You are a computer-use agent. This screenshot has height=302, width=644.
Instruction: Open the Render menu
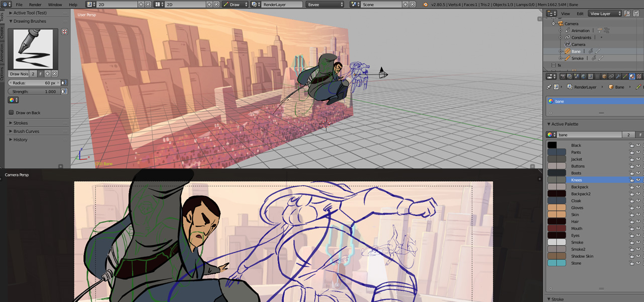click(x=35, y=5)
